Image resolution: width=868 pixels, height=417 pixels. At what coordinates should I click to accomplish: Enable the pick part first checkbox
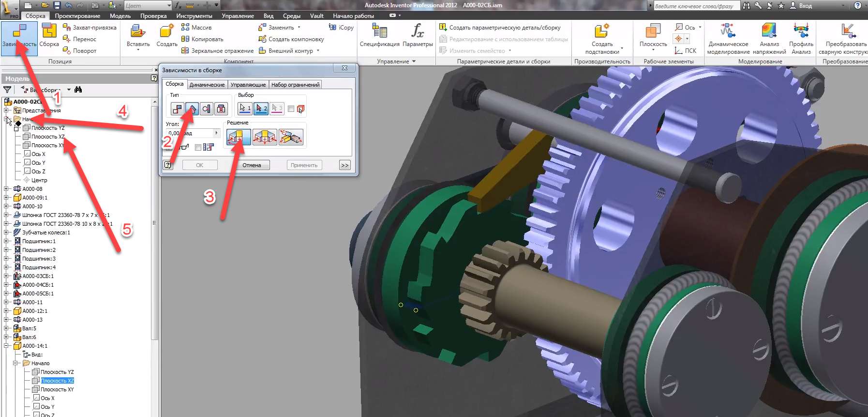coord(291,109)
